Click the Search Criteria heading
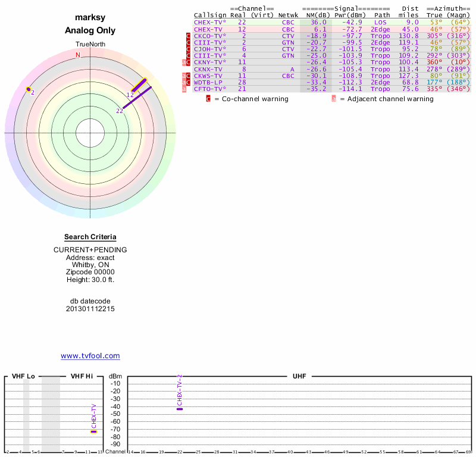 pyautogui.click(x=90, y=237)
